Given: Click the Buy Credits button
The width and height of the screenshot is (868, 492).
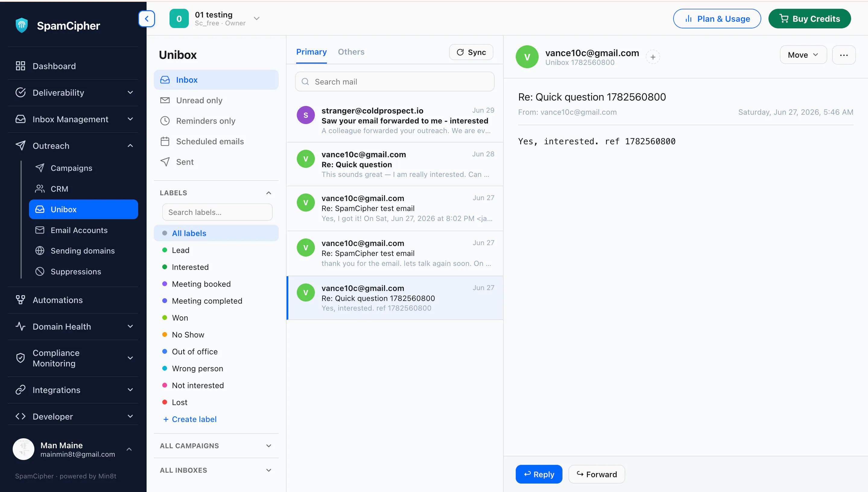Looking at the screenshot, I should coord(809,19).
